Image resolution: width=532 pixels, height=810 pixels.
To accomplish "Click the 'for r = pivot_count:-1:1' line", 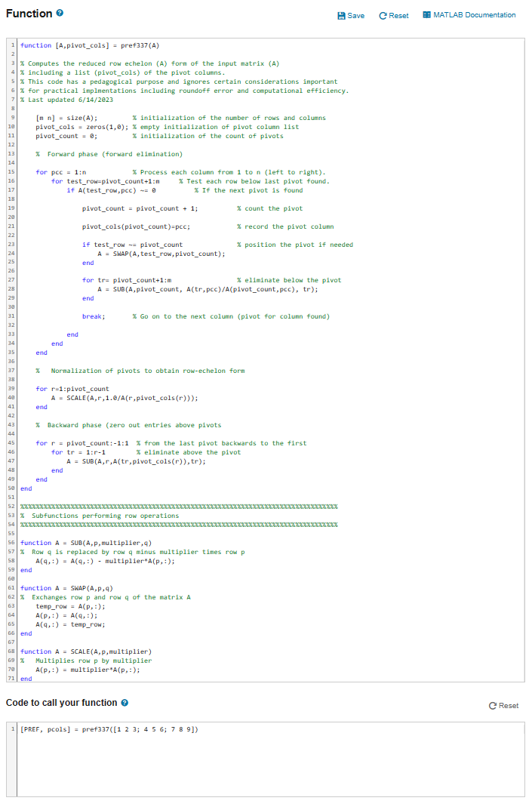I will pos(82,442).
